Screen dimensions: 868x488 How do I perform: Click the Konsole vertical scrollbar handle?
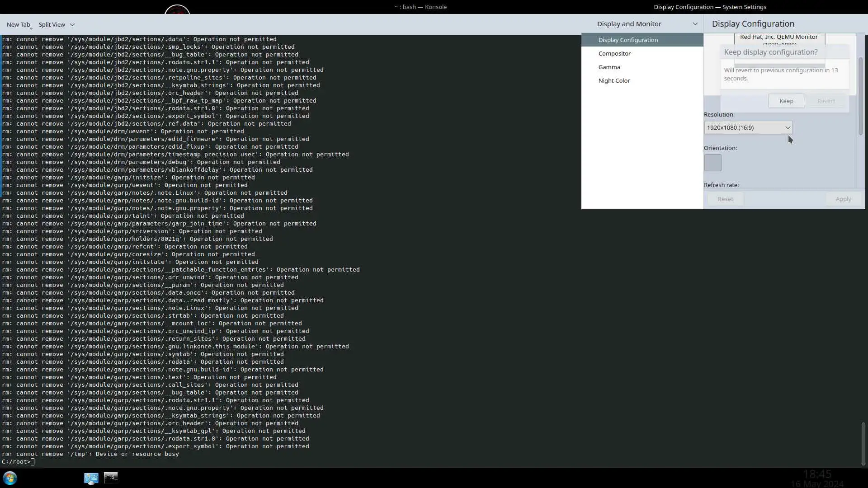pos(863,443)
